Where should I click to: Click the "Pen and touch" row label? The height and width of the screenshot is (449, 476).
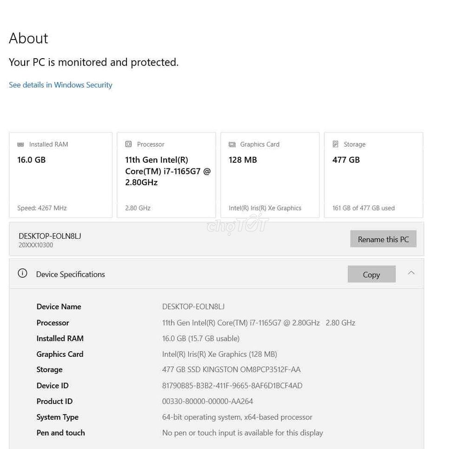tap(61, 433)
